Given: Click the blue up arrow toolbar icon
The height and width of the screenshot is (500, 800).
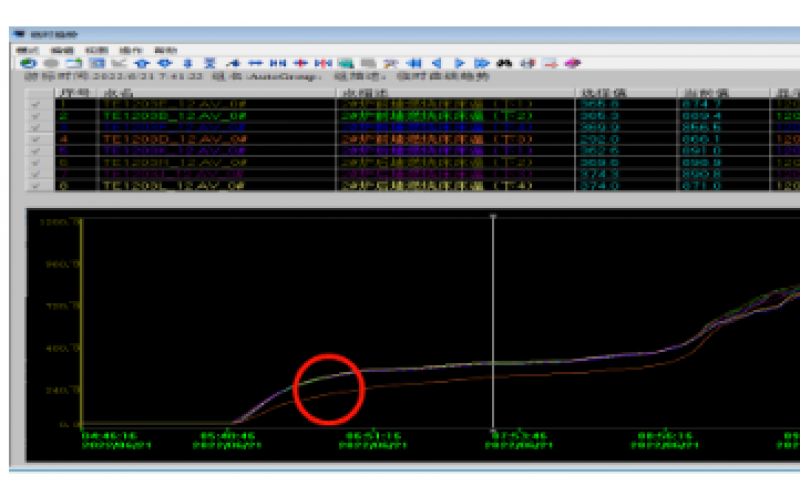Looking at the screenshot, I should 139,63.
